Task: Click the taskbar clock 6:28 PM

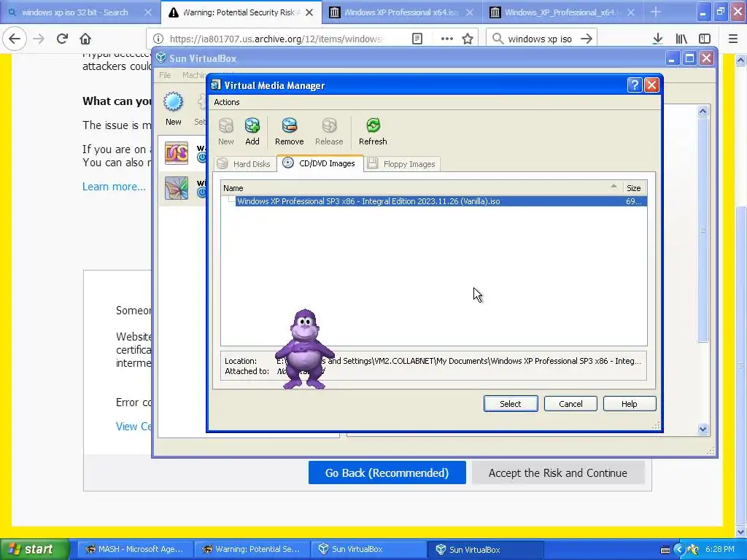Action: 720,549
